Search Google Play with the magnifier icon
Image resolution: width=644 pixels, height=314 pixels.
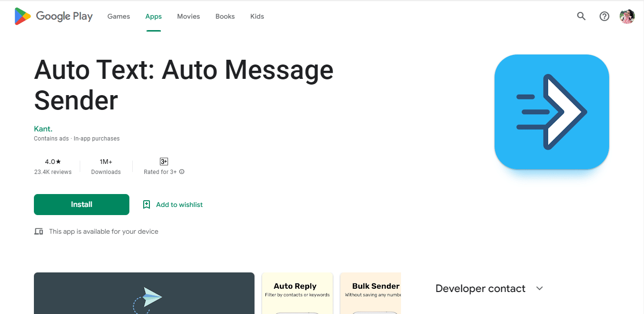[581, 16]
